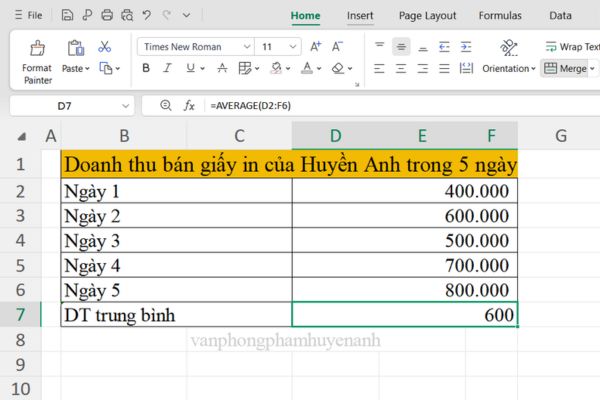Open the Formulas tab

pyautogui.click(x=500, y=16)
